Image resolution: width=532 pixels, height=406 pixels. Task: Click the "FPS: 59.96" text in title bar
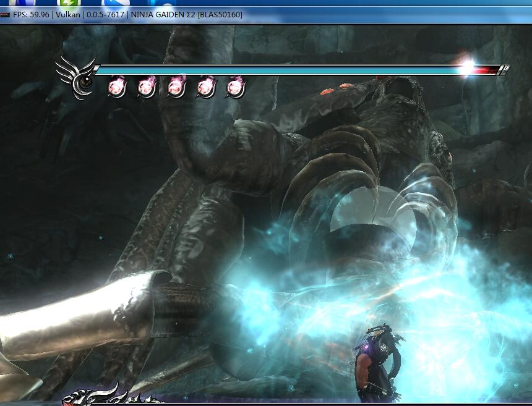31,15
